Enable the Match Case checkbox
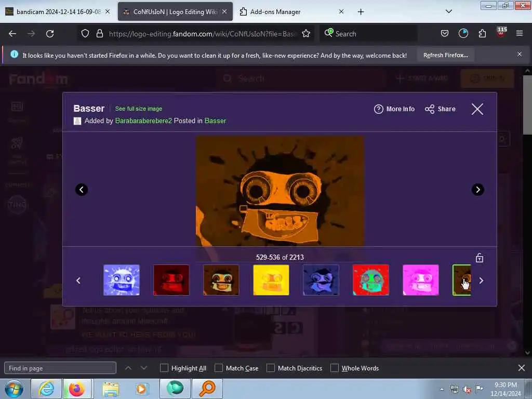The image size is (532, 399). click(219, 368)
